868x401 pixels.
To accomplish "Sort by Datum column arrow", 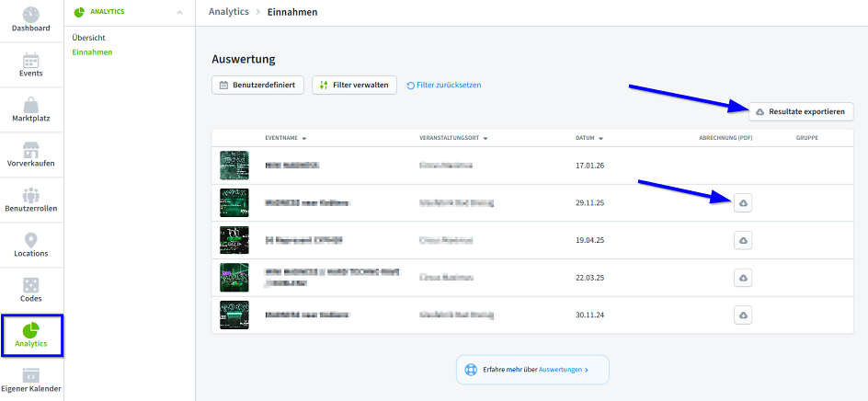I will (600, 139).
